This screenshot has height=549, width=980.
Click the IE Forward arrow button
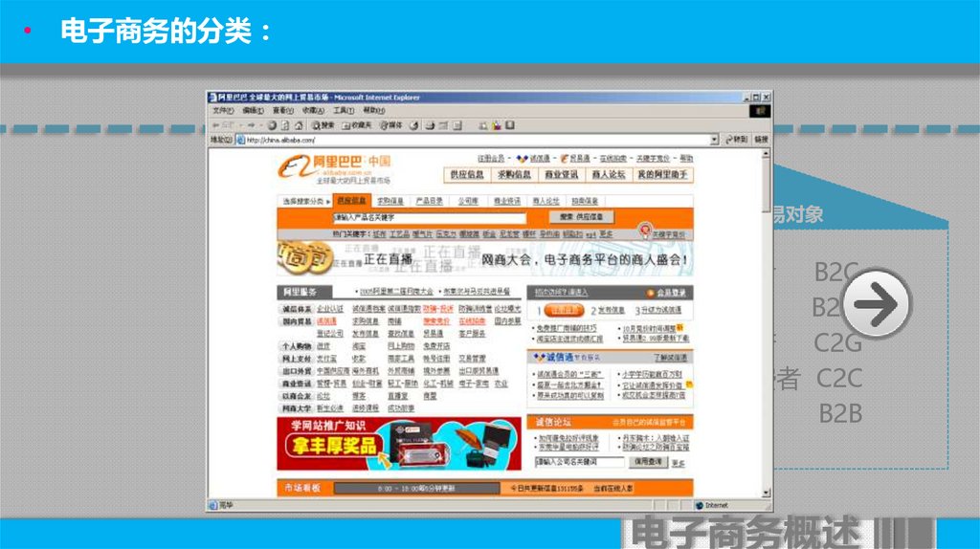point(251,125)
